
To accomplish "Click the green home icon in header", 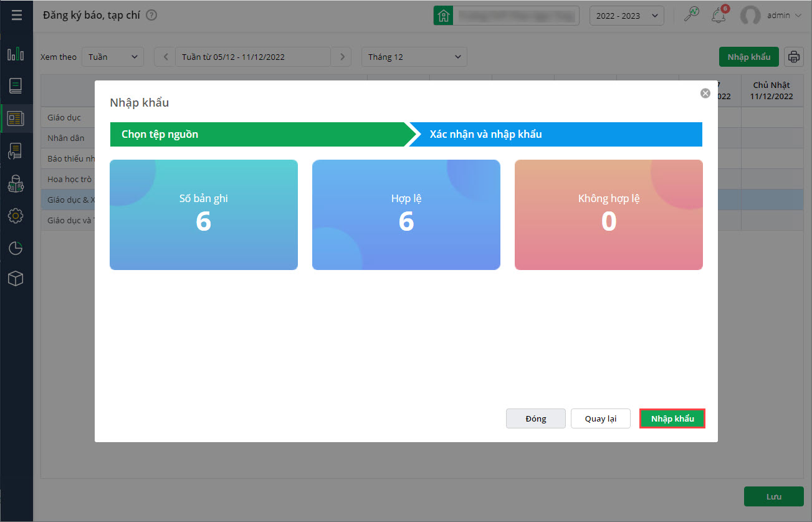I will click(x=443, y=16).
